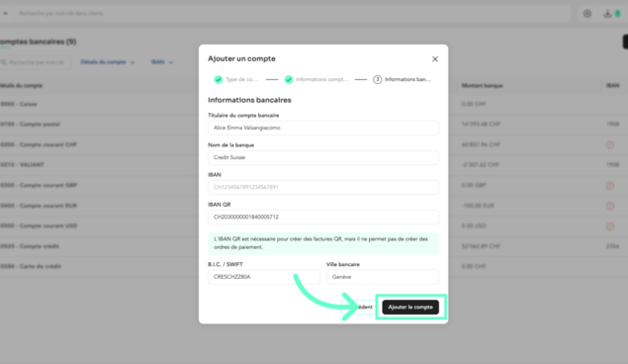Edit the Ville bancaire field
The image size is (628, 364).
tap(383, 277)
